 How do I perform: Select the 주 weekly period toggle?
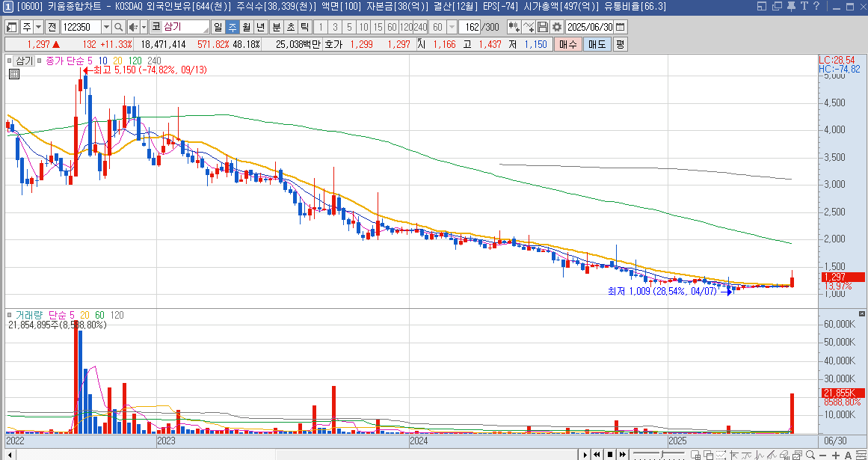point(232,27)
